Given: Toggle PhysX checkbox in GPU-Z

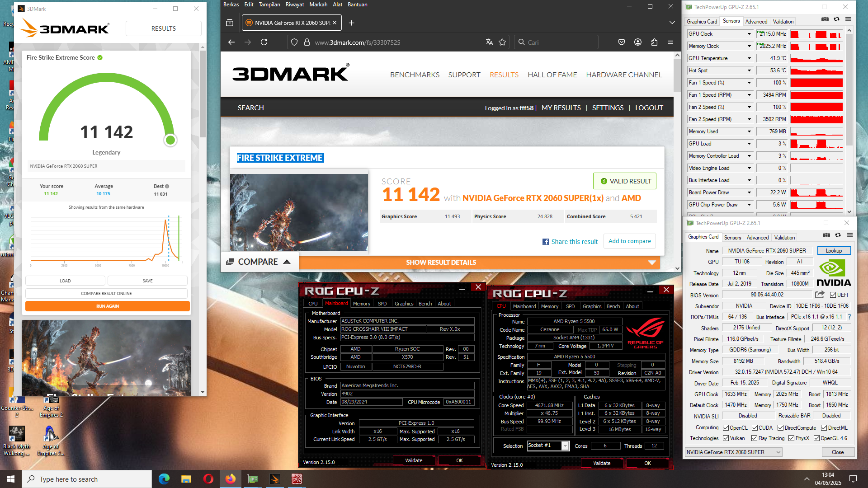Looking at the screenshot, I should coord(791,438).
